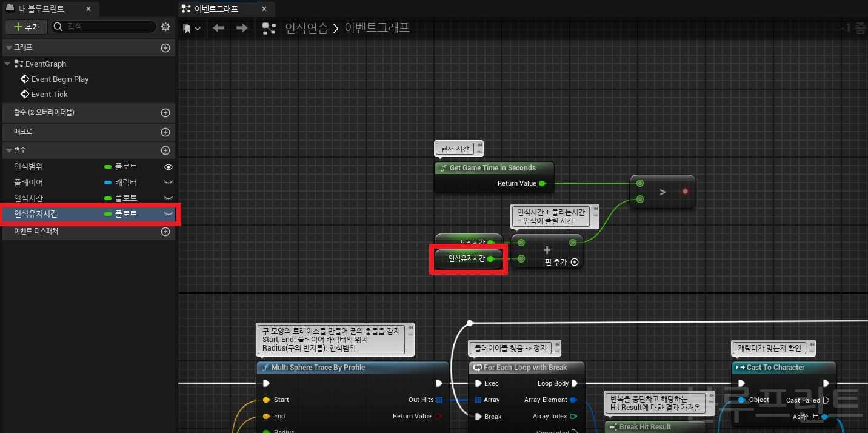Click the Start pin on Multi Sphere Trace
868x433 pixels.
[266, 400]
